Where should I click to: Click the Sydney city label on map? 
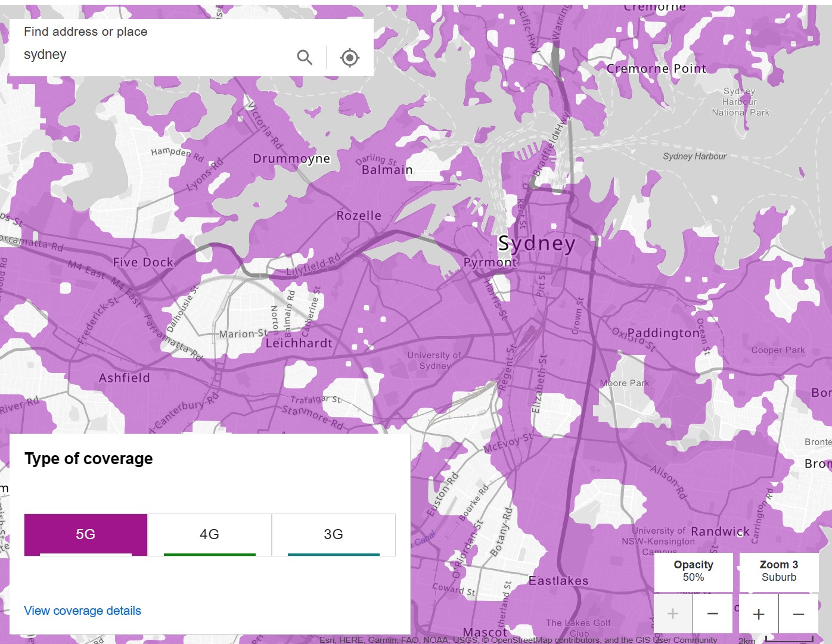tap(536, 243)
